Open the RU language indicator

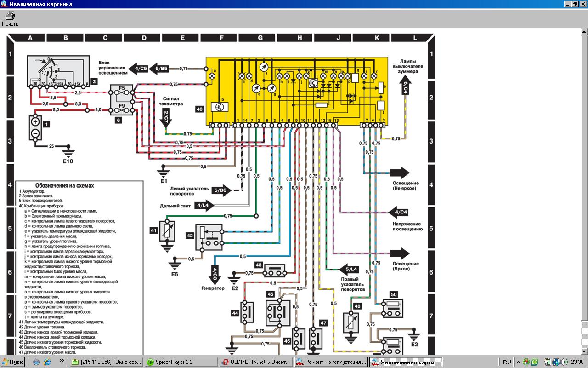pyautogui.click(x=507, y=362)
